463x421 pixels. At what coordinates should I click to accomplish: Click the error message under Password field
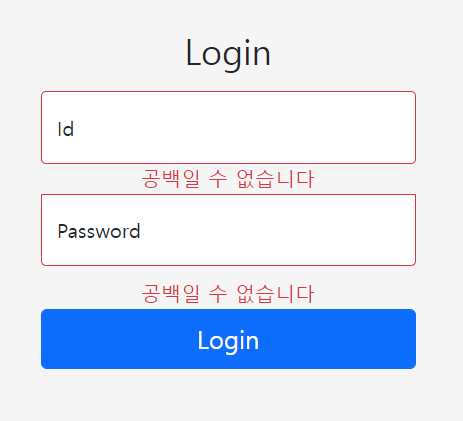tap(228, 294)
